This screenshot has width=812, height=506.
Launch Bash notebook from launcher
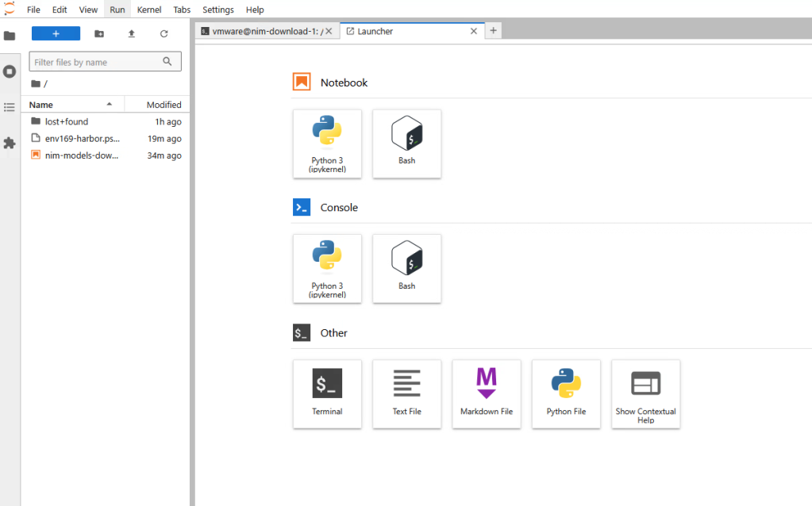406,144
